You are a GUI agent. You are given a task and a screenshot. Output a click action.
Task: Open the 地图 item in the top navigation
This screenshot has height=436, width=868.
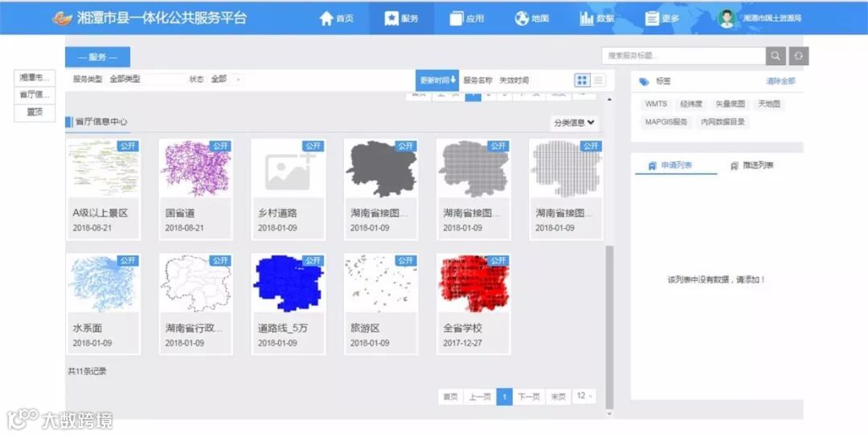[531, 18]
